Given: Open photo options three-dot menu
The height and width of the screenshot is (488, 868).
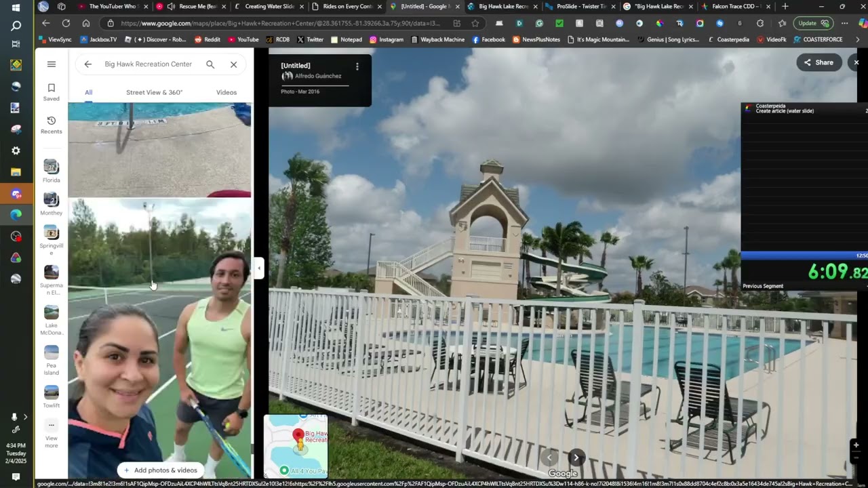Looking at the screenshot, I should tap(357, 66).
